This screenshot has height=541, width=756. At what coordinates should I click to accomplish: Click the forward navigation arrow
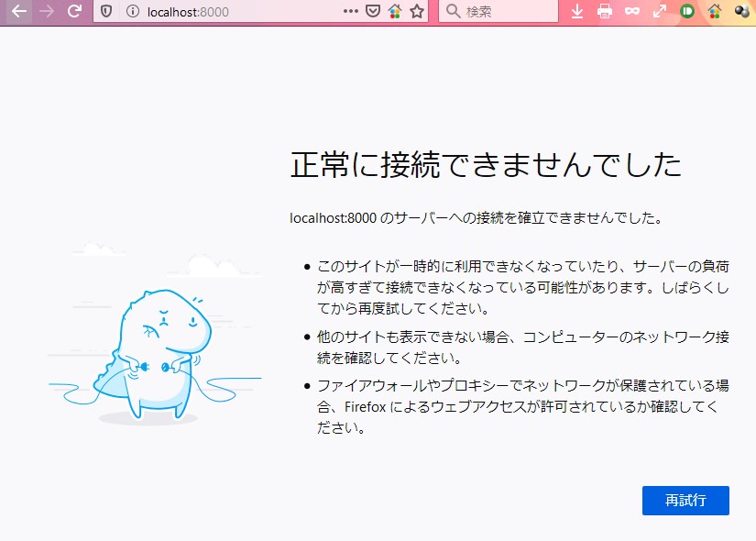47,12
